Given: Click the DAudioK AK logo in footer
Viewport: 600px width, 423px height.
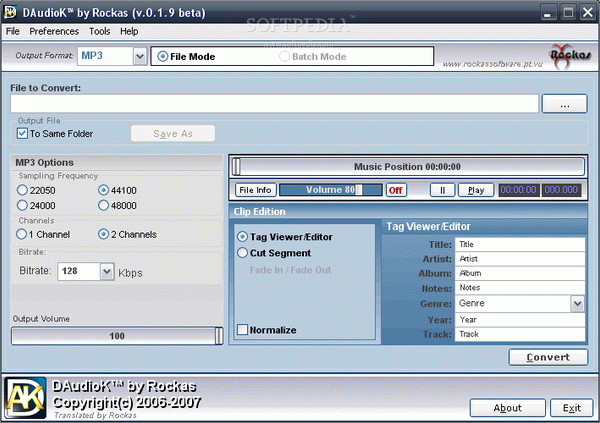Looking at the screenshot, I should 26,398.
